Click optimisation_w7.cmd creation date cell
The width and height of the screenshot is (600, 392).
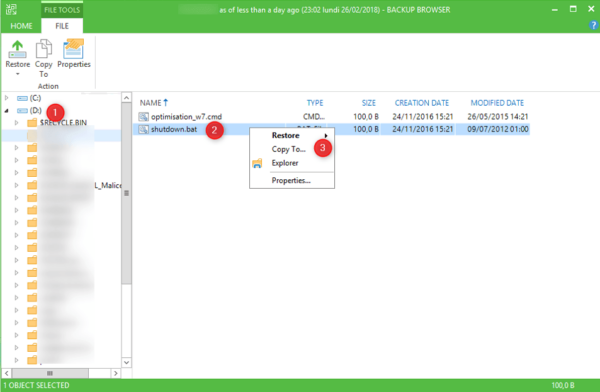(x=422, y=116)
